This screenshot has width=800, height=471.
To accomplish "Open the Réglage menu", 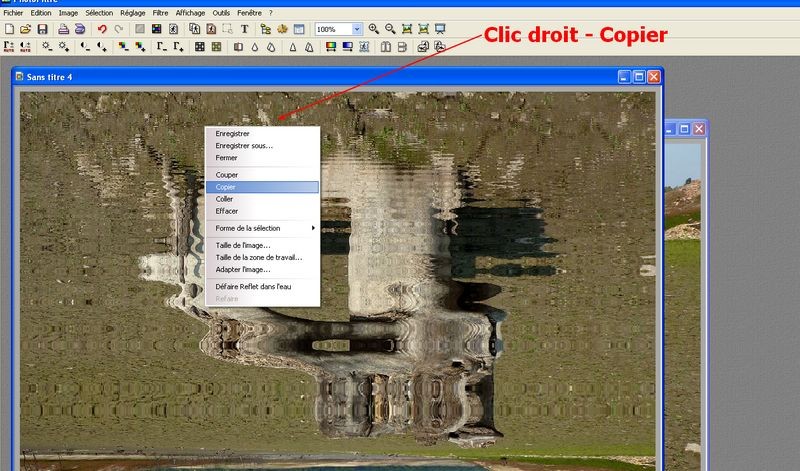I will tap(131, 13).
